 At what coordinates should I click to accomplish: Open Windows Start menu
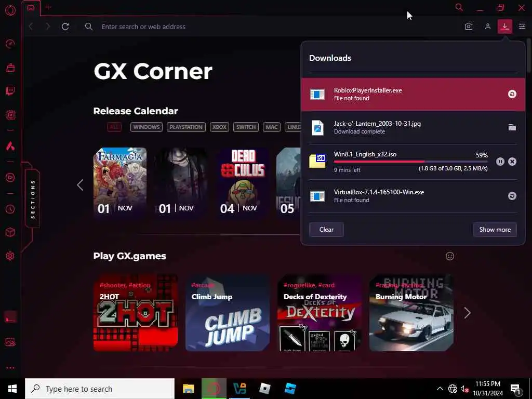[12, 389]
